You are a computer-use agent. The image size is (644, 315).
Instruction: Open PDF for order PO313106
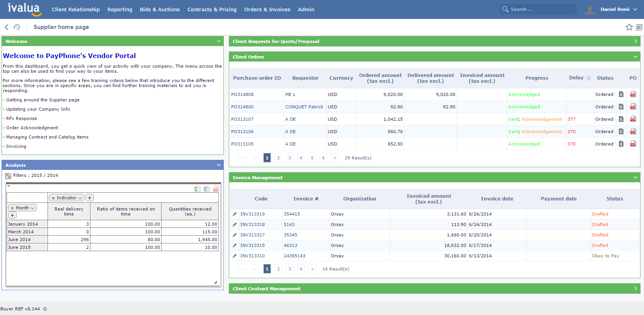(x=633, y=132)
